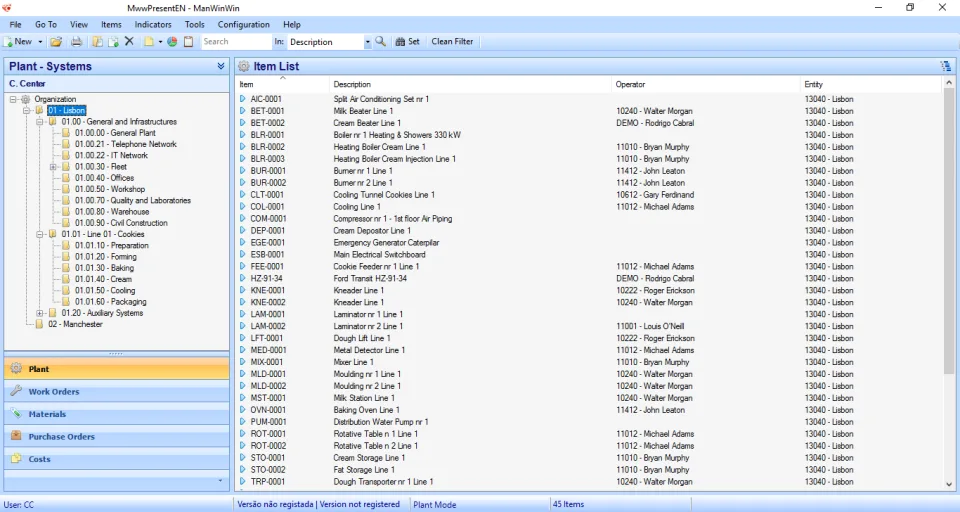Click the Item List gear icon
This screenshot has height=512, width=960.
coord(244,66)
